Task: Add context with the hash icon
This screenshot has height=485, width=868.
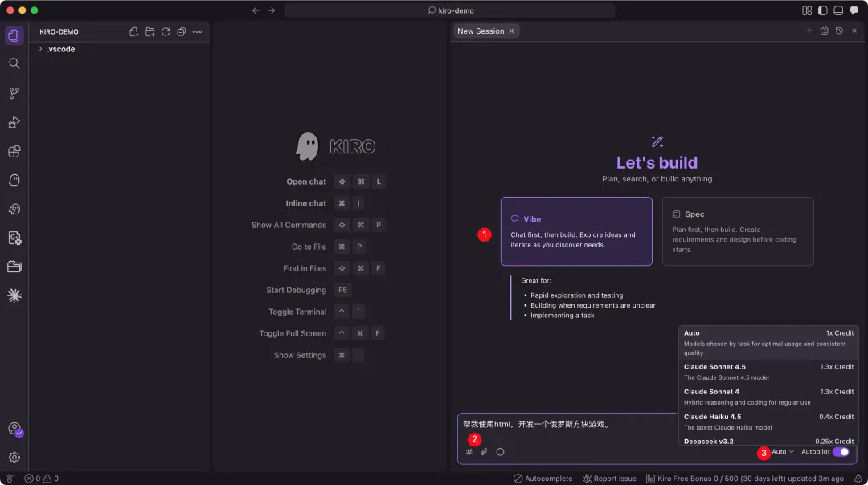Action: [469, 452]
